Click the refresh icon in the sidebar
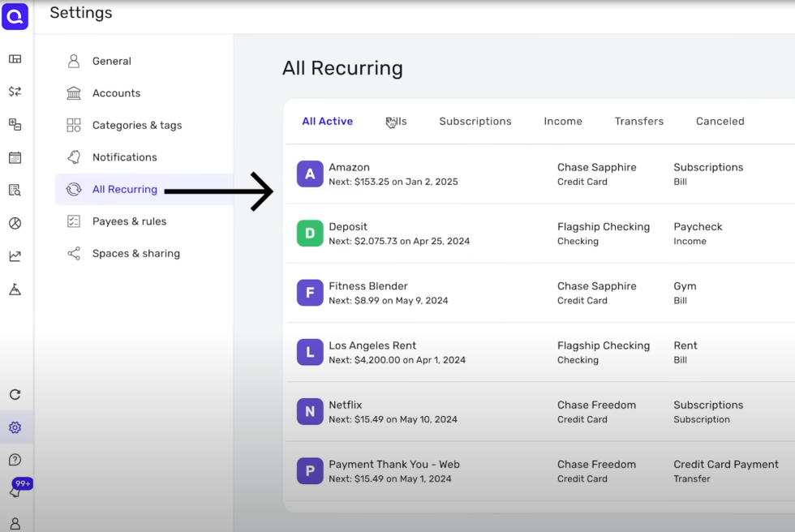 click(x=15, y=394)
